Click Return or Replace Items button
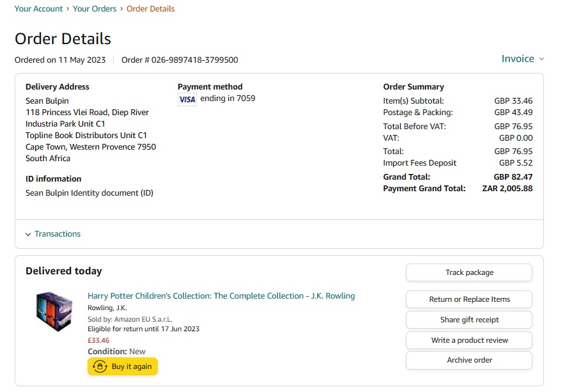The width and height of the screenshot is (588, 392). pos(469,299)
